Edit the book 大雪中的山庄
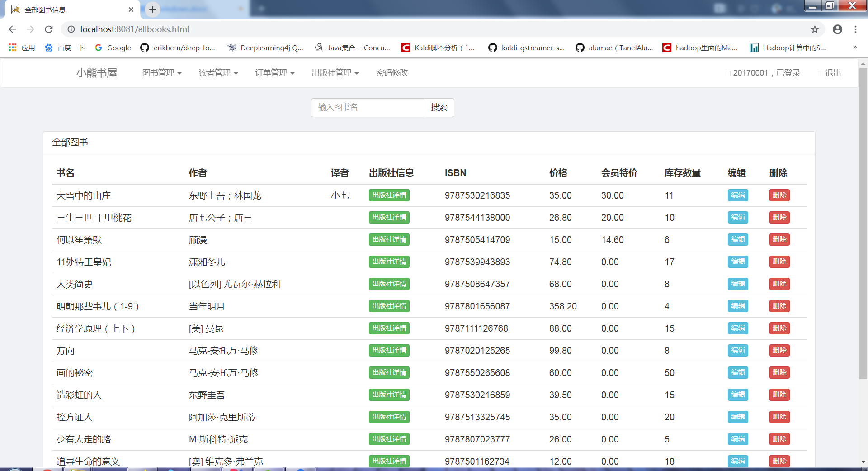The width and height of the screenshot is (868, 471). tap(738, 195)
